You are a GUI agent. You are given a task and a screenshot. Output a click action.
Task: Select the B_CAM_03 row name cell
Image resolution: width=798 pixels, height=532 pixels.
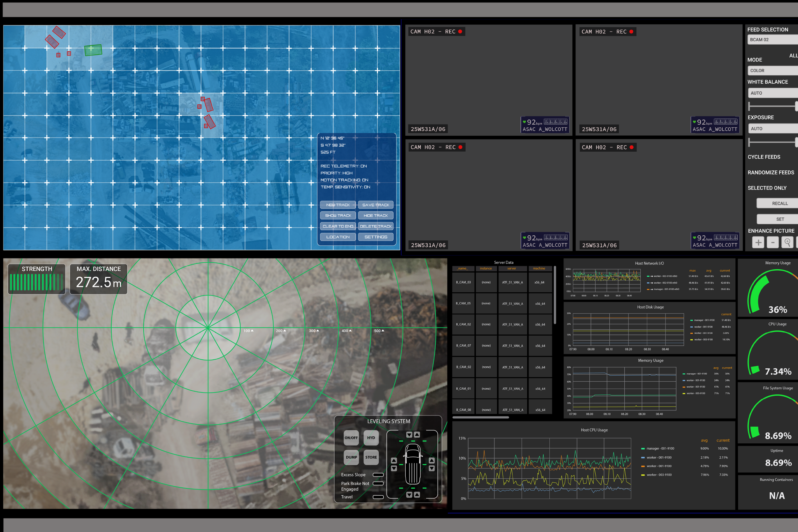pyautogui.click(x=463, y=282)
